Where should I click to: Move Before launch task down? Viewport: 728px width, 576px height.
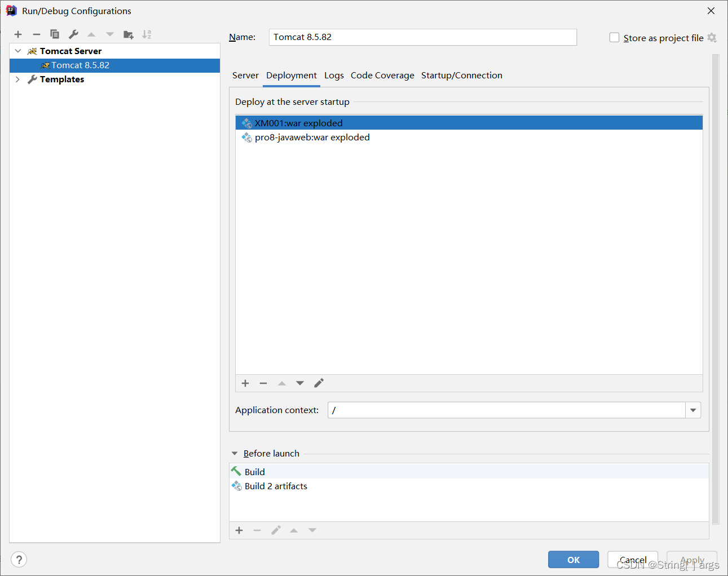pos(312,530)
